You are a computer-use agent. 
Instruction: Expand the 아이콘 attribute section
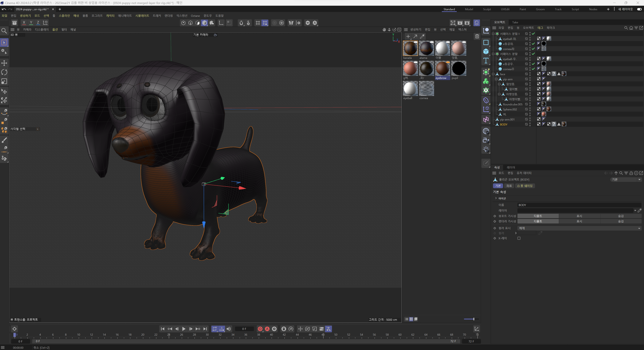[x=496, y=198]
